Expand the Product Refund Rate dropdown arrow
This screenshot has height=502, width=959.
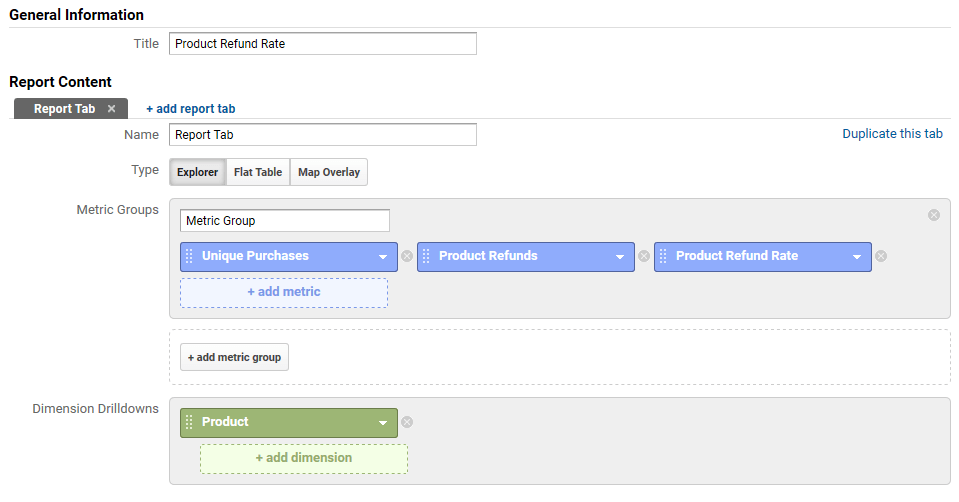tap(856, 257)
